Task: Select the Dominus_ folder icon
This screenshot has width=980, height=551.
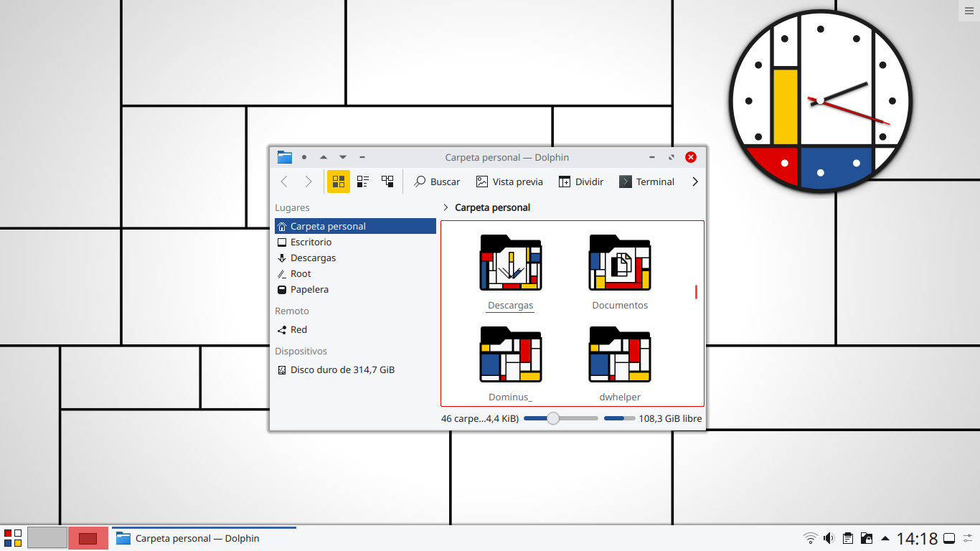Action: (x=511, y=354)
